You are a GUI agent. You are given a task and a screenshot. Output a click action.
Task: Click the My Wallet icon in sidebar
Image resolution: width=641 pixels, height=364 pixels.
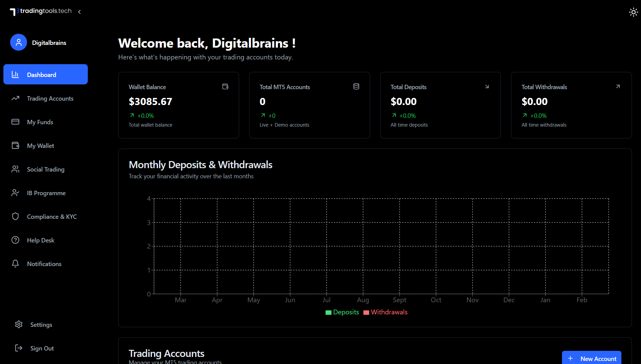click(x=16, y=146)
